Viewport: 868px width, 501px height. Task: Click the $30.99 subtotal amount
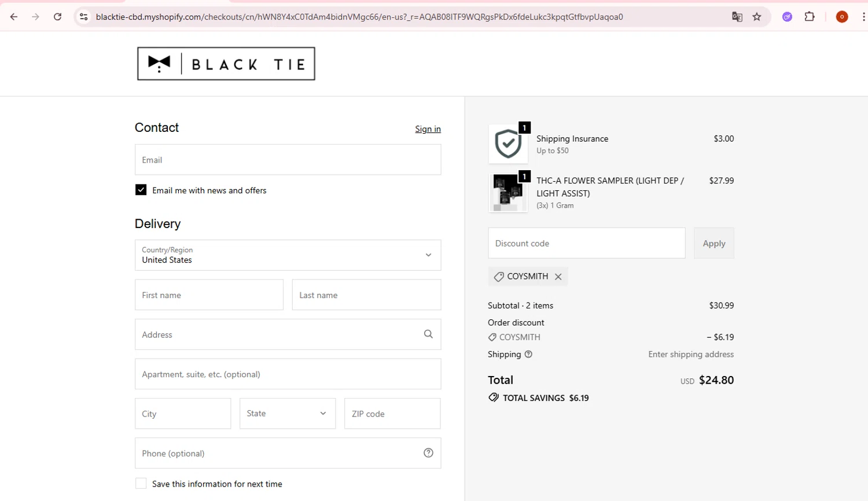[722, 305]
